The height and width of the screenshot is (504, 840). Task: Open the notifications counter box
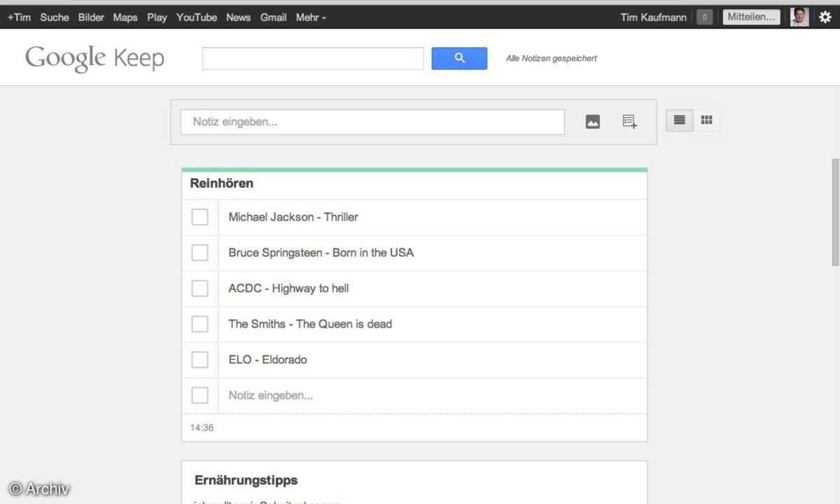pyautogui.click(x=704, y=17)
